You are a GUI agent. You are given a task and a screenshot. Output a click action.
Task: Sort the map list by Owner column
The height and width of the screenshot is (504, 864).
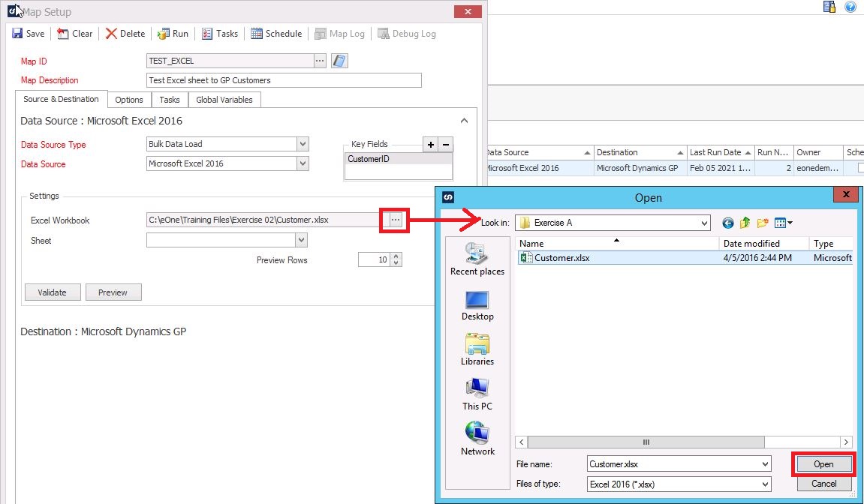coord(818,152)
